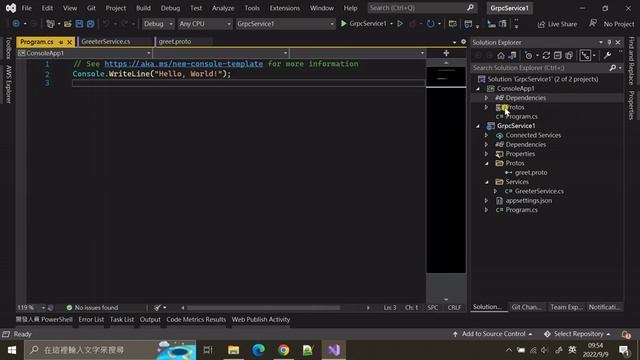Screen dimensions: 640x360
Task: Click the New Project toolbar icon
Action: pos(50,24)
